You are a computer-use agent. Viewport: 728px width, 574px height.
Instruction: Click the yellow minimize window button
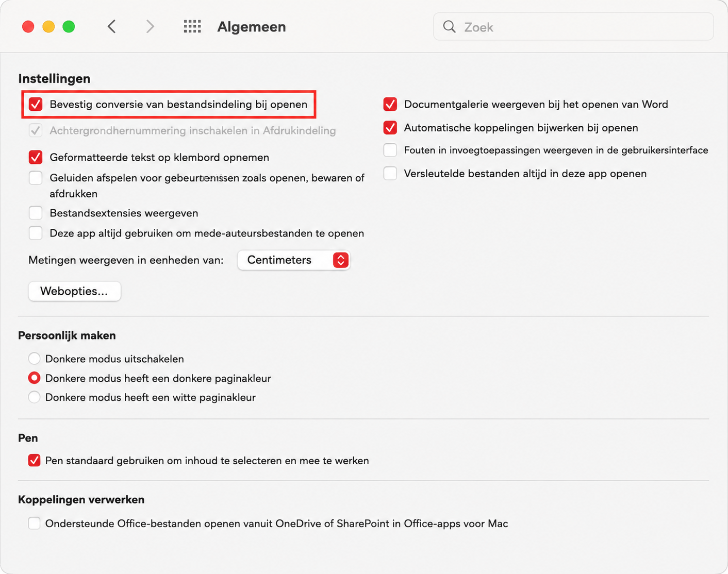48,26
